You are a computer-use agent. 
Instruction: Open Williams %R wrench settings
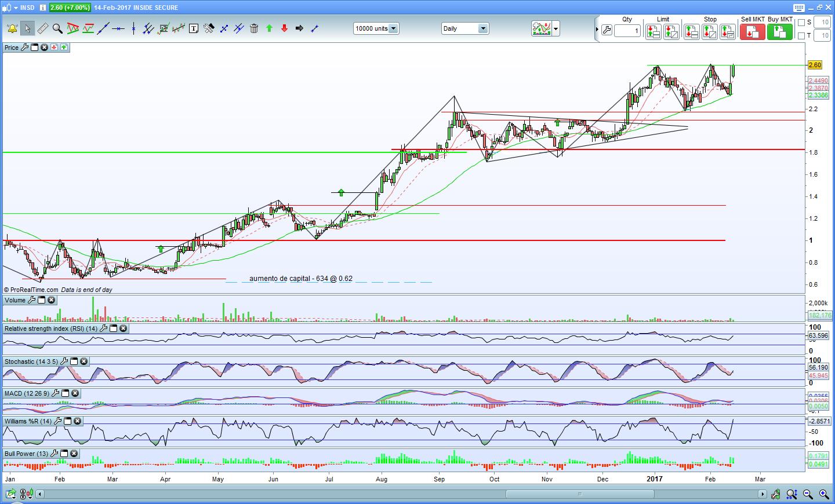click(57, 421)
